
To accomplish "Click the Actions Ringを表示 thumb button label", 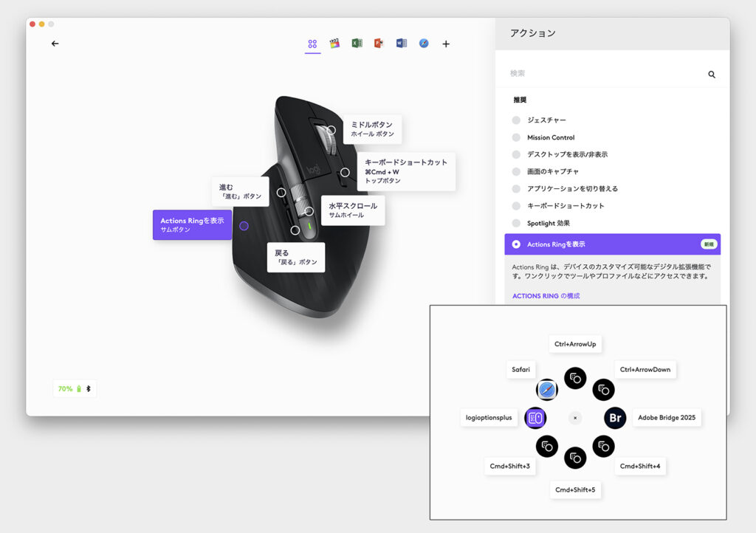I will (192, 224).
